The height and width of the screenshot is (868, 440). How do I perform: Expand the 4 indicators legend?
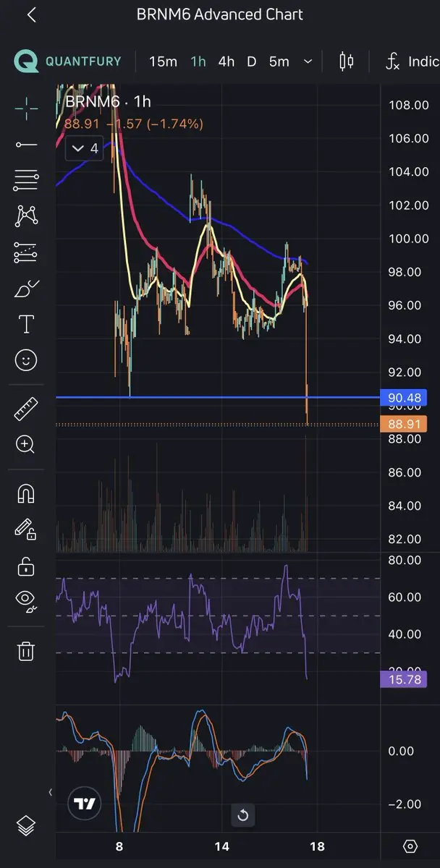coord(84,149)
